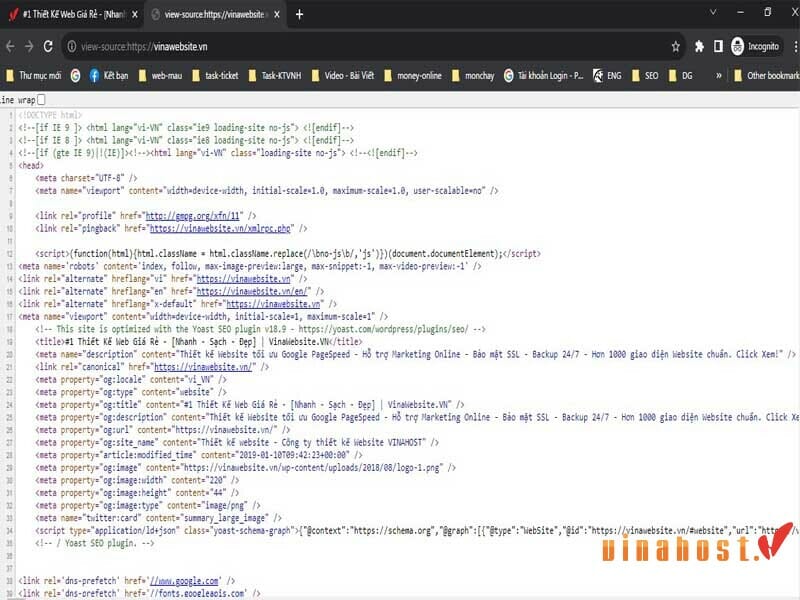
Task: Open the Incognito profile indicator
Action: (x=755, y=46)
